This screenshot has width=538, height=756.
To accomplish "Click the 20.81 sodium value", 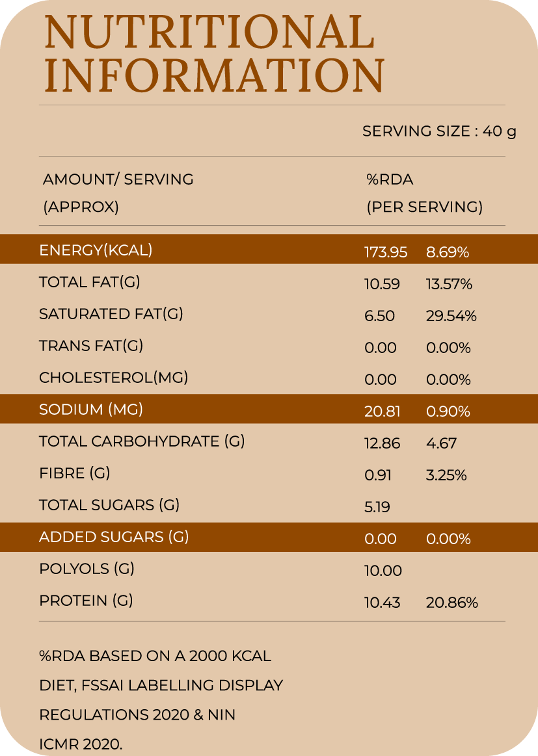I will pos(382,411).
